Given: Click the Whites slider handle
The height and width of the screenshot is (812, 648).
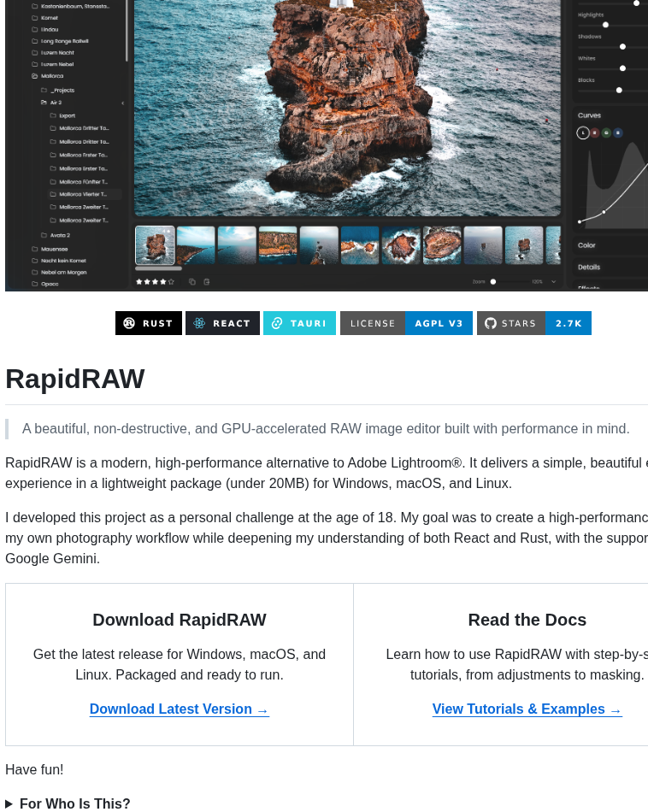Looking at the screenshot, I should pos(622,68).
